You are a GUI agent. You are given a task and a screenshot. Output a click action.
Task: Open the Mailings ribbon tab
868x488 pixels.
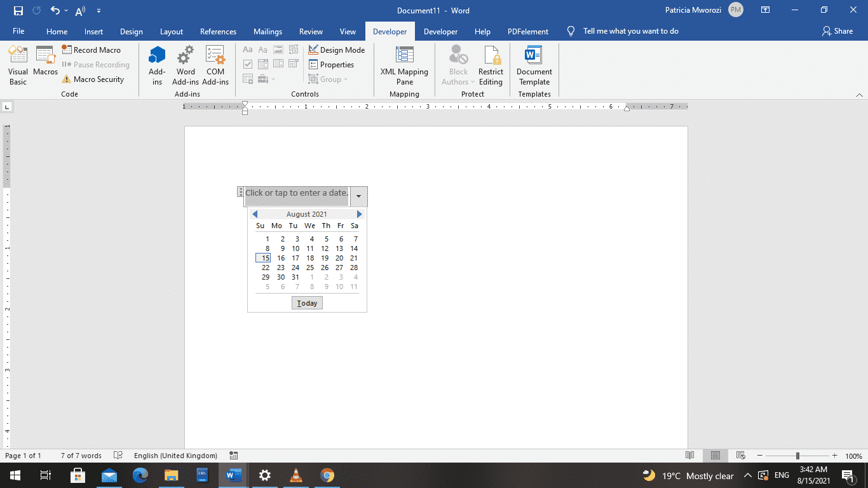point(268,30)
